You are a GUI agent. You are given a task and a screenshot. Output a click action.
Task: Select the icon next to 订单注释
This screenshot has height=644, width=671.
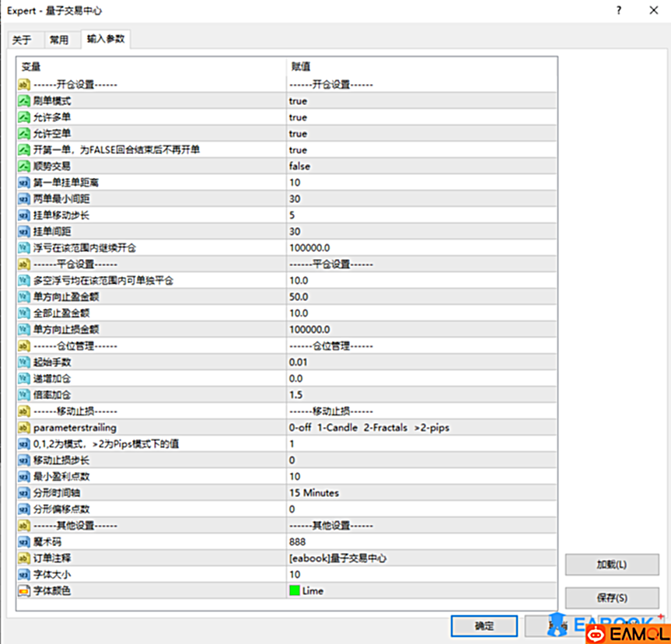coord(24,558)
